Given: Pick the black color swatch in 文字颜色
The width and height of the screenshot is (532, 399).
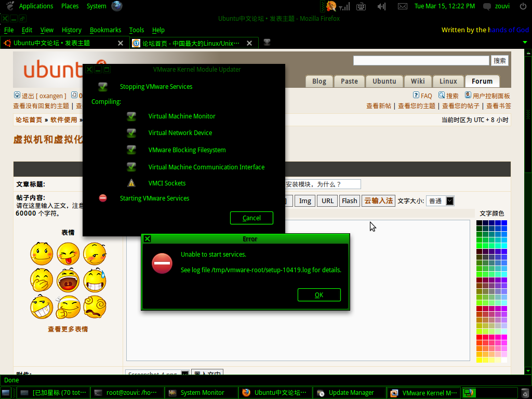Looking at the screenshot, I should [479, 223].
